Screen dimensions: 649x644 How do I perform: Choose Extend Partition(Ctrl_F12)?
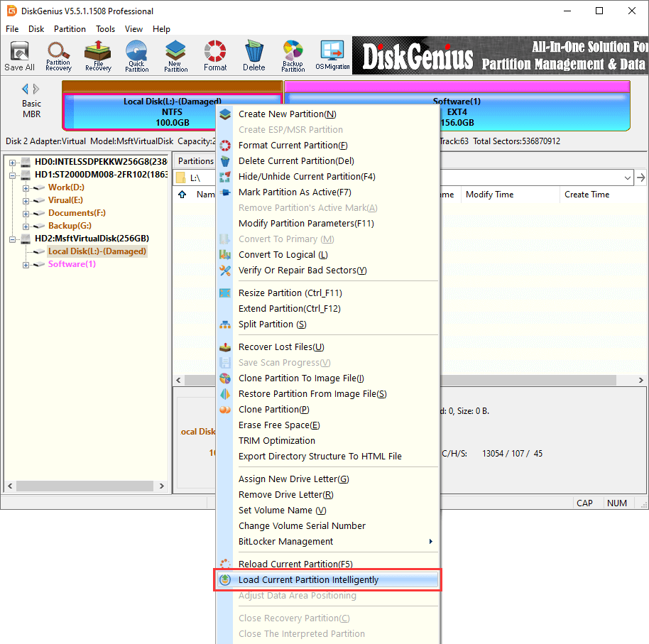(x=327, y=309)
